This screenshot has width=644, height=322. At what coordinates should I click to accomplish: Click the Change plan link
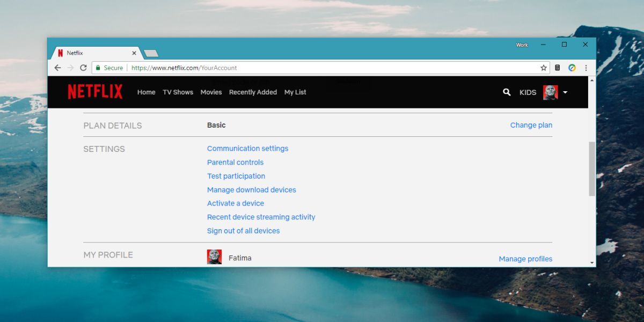pyautogui.click(x=531, y=125)
